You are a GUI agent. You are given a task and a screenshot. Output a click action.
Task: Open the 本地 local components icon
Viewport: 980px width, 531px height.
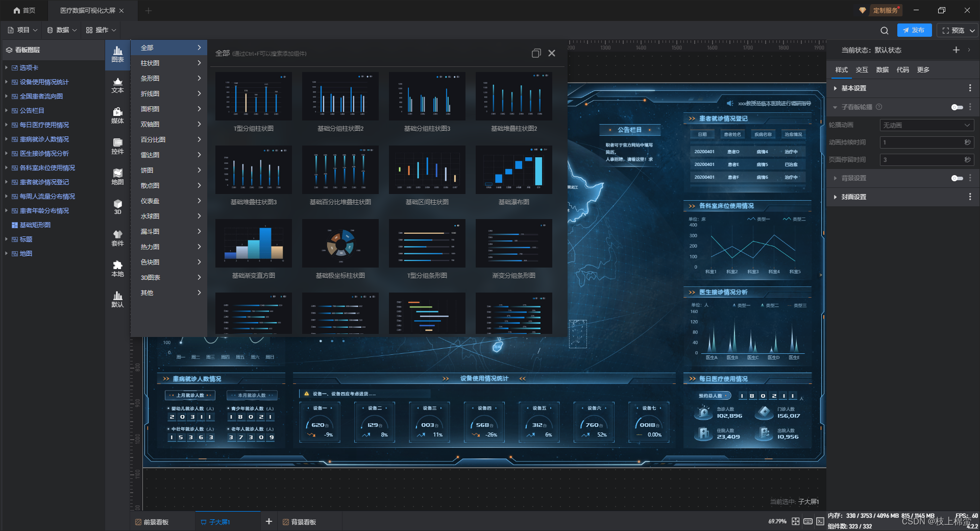click(x=117, y=269)
